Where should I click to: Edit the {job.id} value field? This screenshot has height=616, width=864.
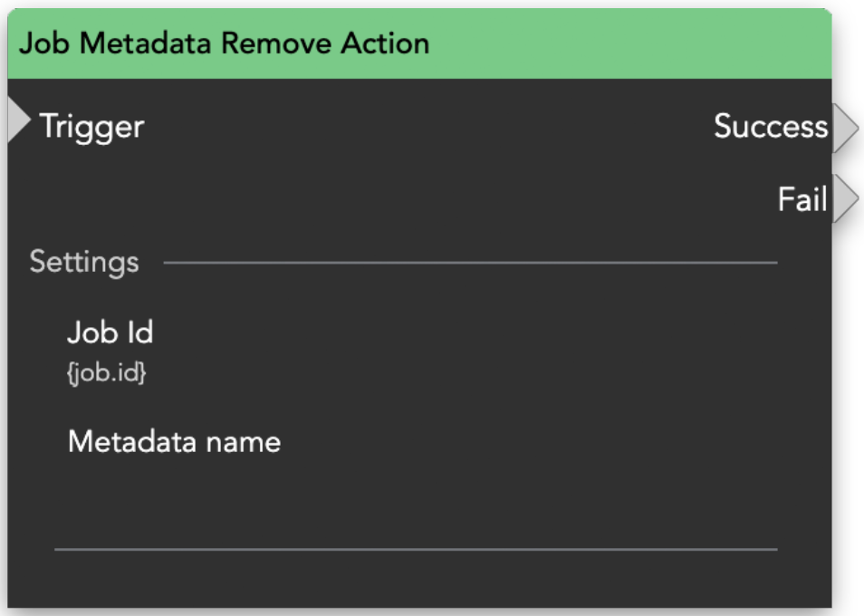106,374
